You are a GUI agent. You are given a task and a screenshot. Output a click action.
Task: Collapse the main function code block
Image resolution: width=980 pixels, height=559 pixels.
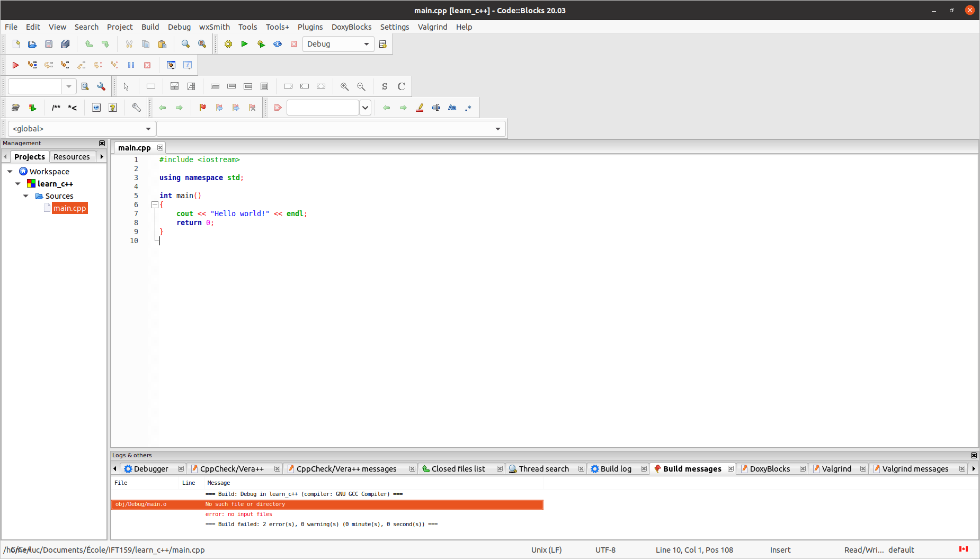coord(154,205)
